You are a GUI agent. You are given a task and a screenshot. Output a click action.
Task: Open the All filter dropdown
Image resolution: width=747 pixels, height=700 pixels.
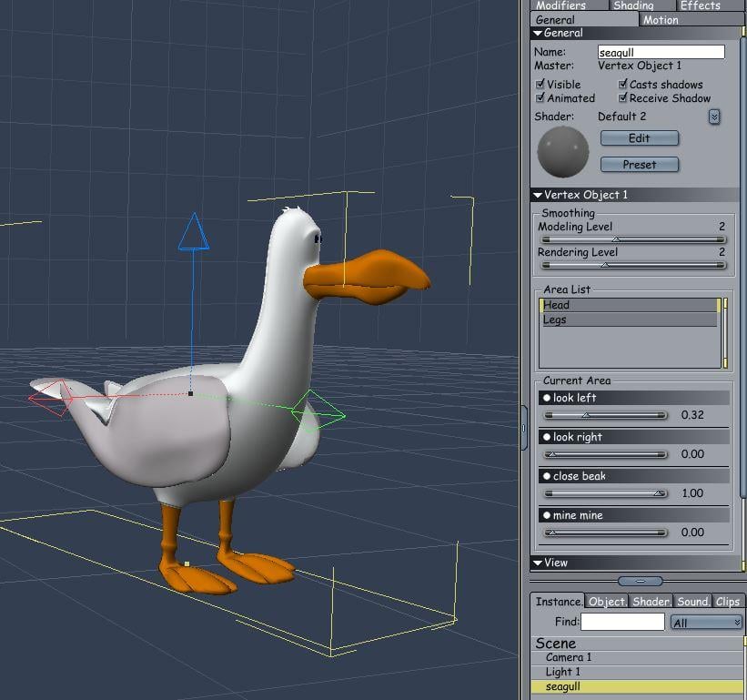point(706,623)
